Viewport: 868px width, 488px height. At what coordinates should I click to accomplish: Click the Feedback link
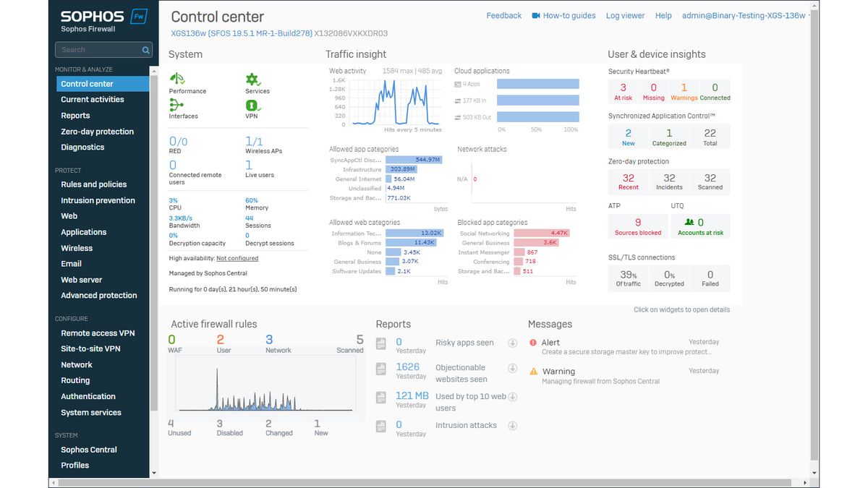[x=503, y=15]
